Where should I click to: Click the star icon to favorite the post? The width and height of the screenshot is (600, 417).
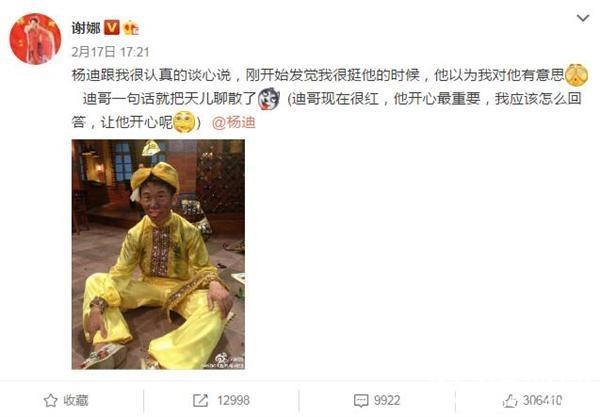coord(50,401)
